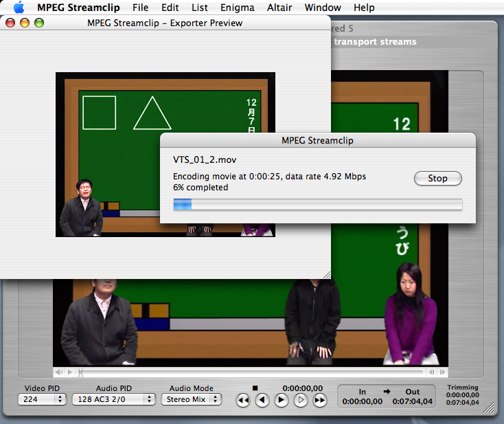The image size is (504, 424).
Task: Click the step forward button
Action: coord(300,400)
